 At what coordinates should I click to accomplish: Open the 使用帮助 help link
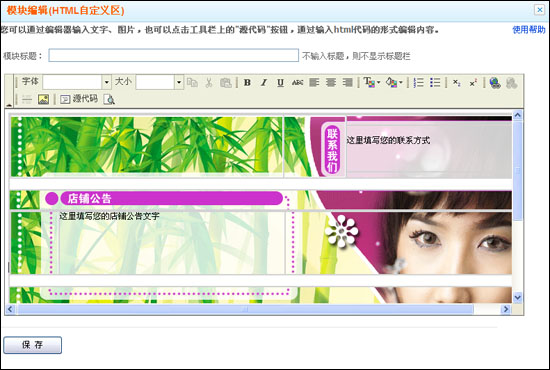pyautogui.click(x=529, y=30)
